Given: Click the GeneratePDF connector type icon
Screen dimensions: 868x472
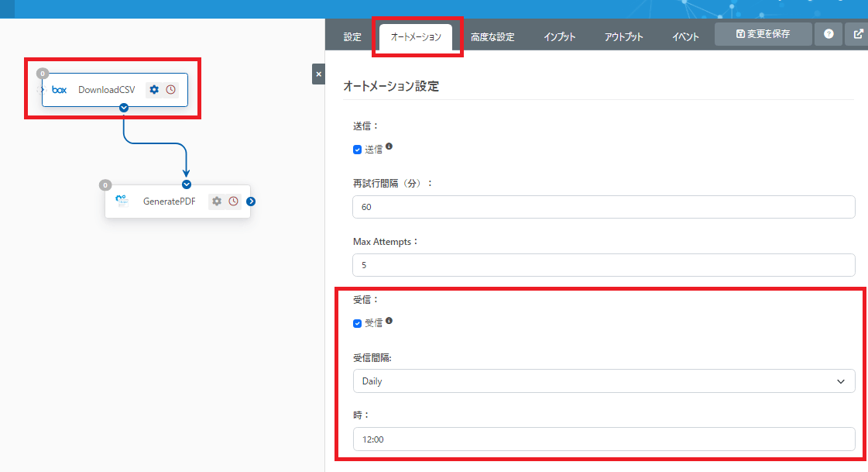Looking at the screenshot, I should (x=122, y=201).
